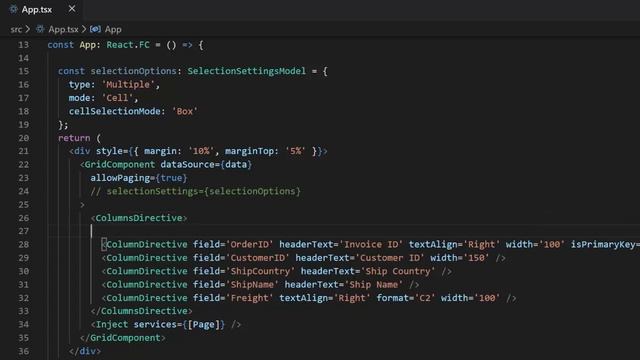This screenshot has width=640, height=360.
Task: Close the App.tsx editor tab
Action: [x=72, y=9]
